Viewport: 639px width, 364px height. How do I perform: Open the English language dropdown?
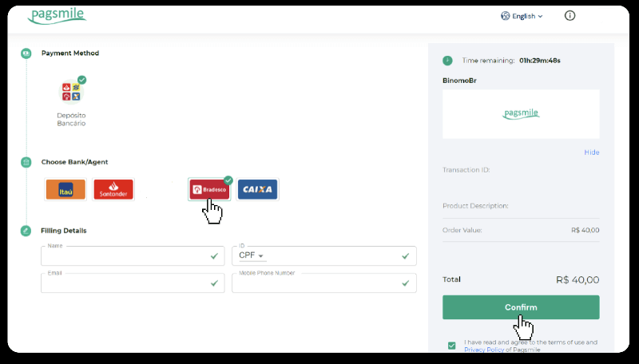(522, 16)
